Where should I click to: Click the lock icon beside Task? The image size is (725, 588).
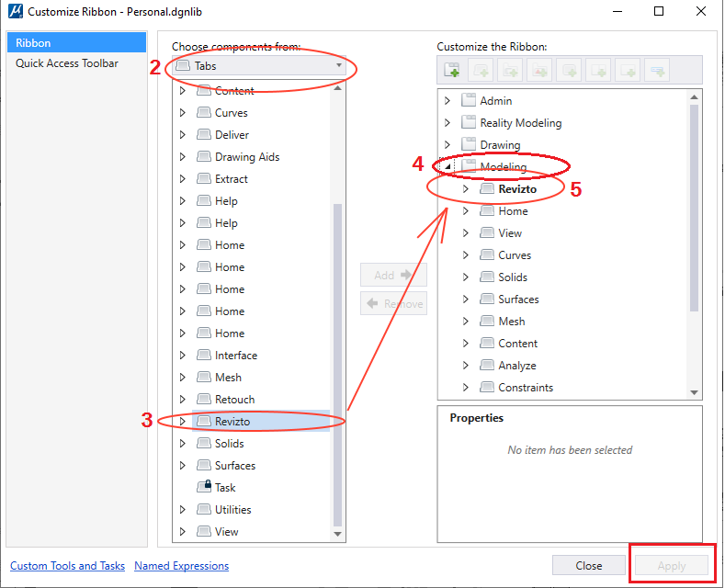tap(204, 487)
